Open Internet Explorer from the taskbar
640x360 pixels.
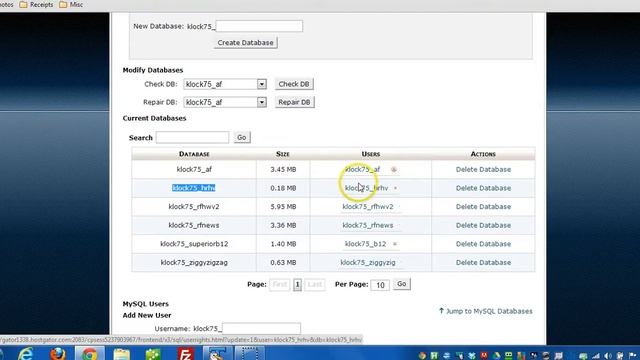pos(25,353)
